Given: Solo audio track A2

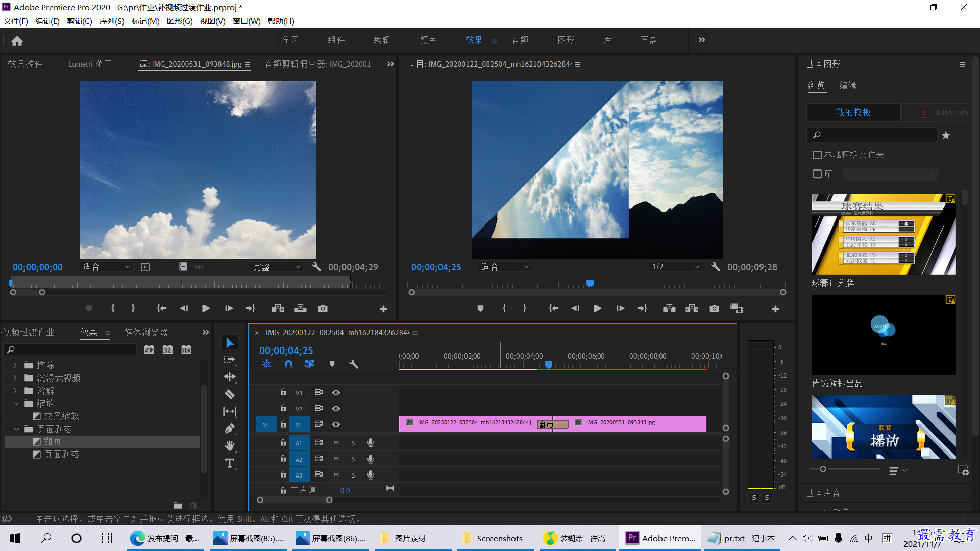Looking at the screenshot, I should pyautogui.click(x=353, y=459).
